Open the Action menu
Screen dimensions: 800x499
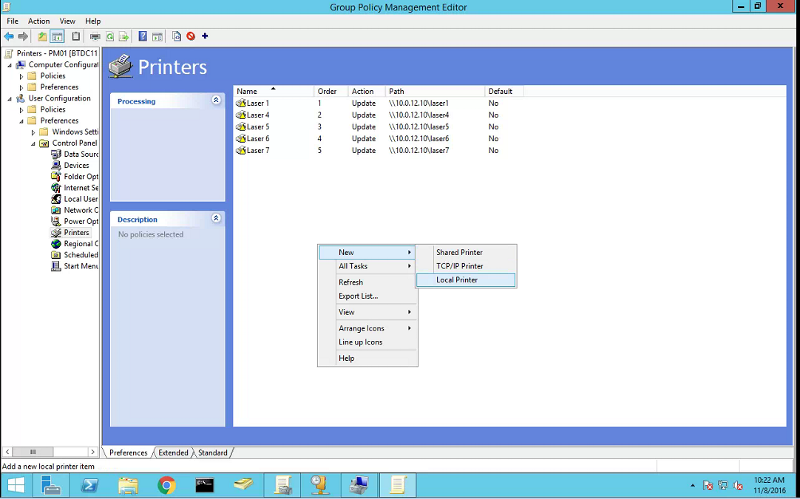point(39,21)
